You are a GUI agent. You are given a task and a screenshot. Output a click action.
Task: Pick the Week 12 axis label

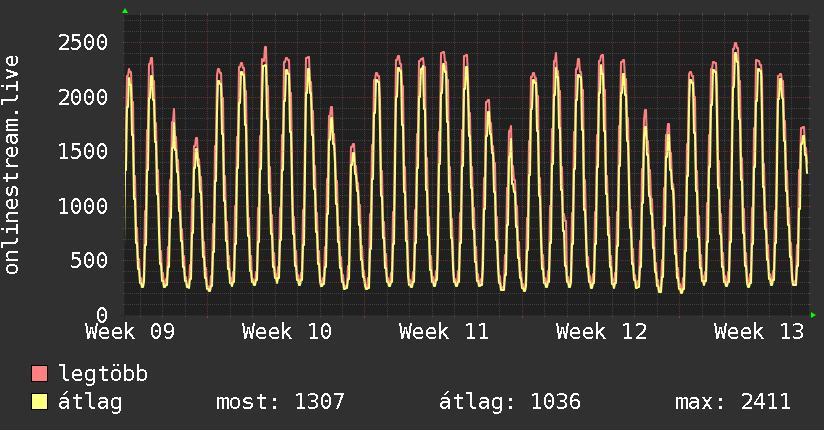point(601,332)
